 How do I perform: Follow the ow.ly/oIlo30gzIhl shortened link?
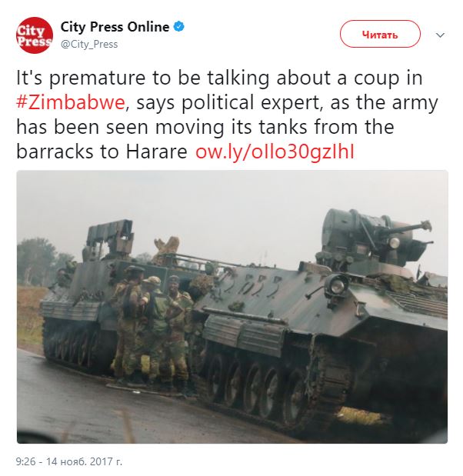(275, 151)
